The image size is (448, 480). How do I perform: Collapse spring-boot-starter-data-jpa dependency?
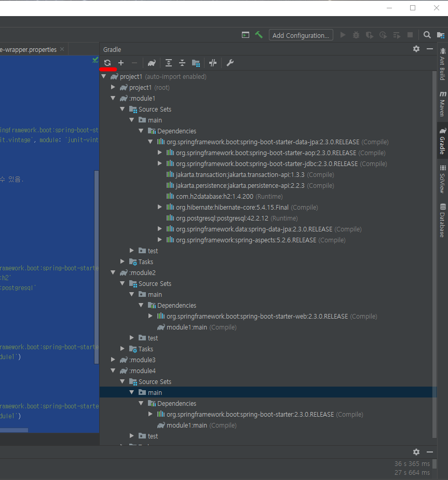click(x=151, y=142)
